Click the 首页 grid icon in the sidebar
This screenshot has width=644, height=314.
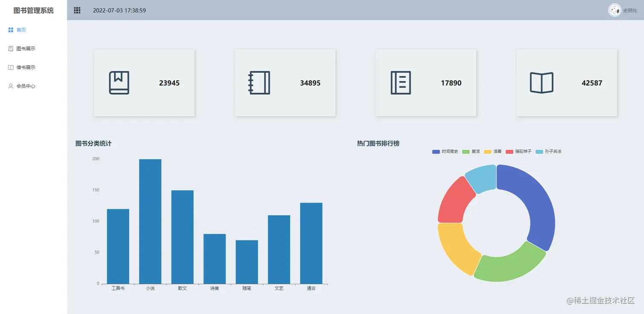pyautogui.click(x=11, y=30)
